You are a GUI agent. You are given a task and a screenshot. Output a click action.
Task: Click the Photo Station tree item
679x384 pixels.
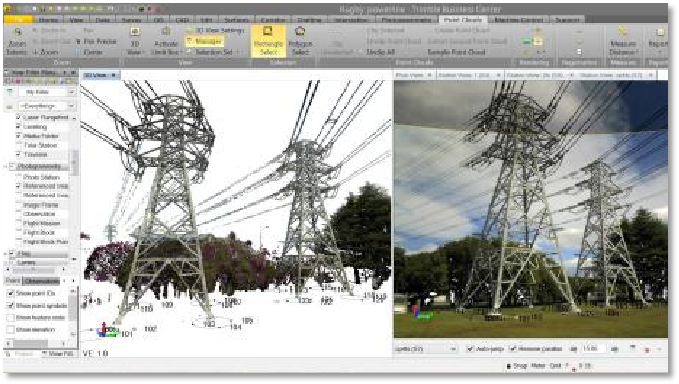pos(41,177)
